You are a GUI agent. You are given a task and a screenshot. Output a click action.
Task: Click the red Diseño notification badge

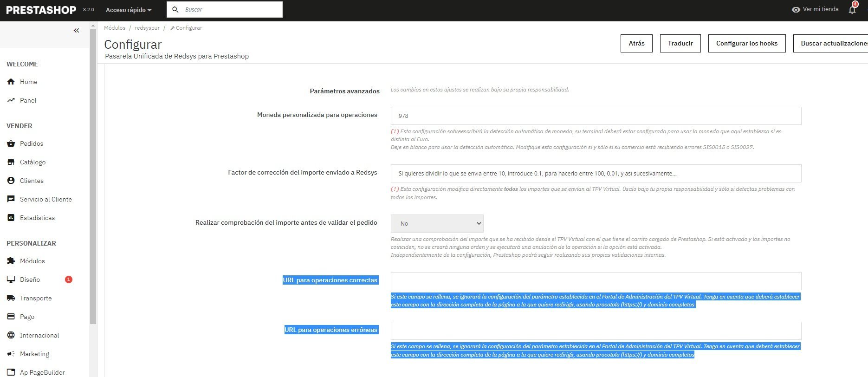pos(69,279)
